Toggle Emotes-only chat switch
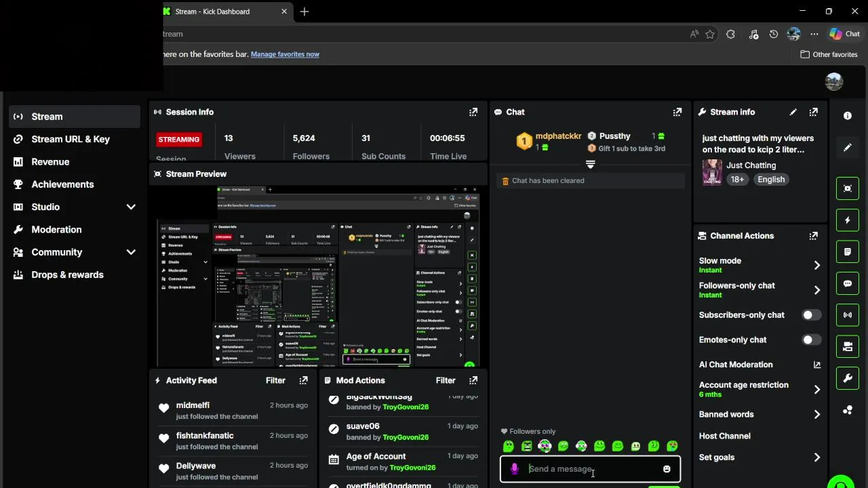868x488 pixels. click(x=811, y=340)
